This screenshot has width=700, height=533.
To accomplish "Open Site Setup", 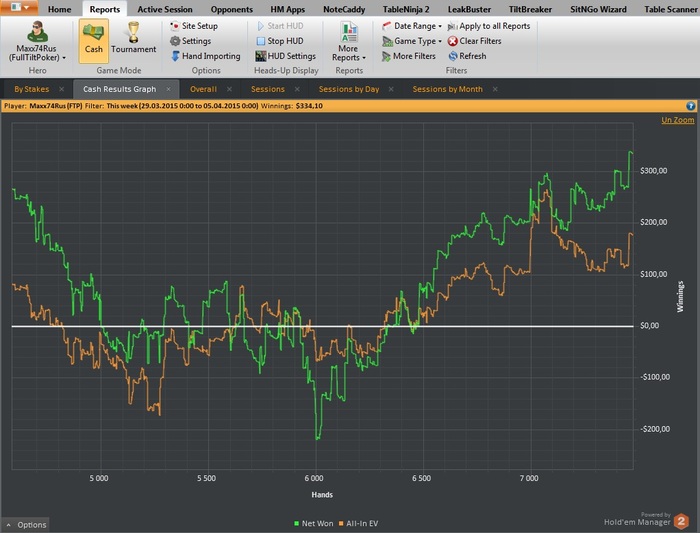I will (x=194, y=26).
